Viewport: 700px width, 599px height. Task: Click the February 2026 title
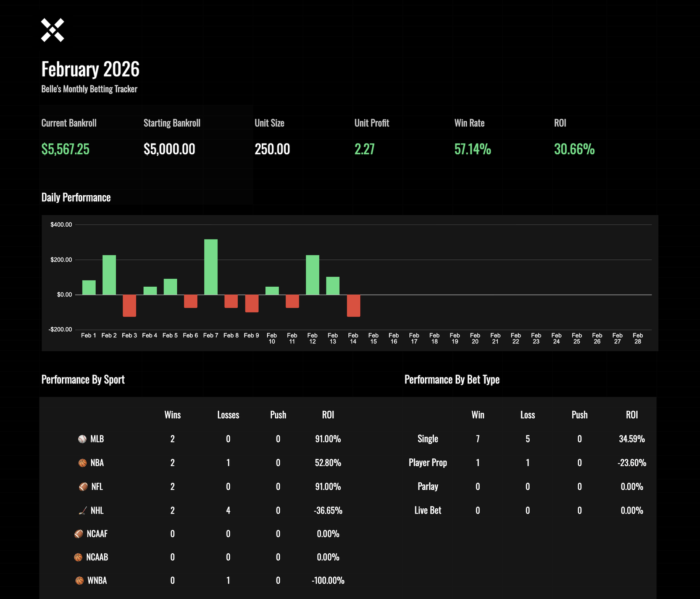[90, 69]
